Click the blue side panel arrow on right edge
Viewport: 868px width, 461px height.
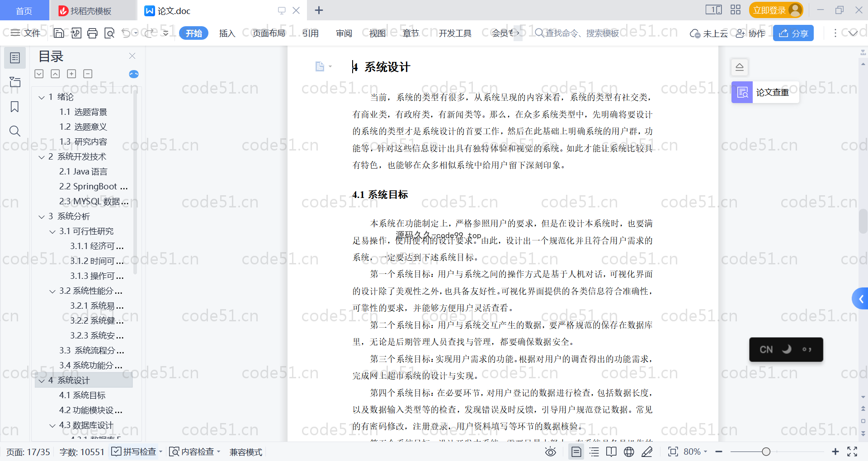860,299
